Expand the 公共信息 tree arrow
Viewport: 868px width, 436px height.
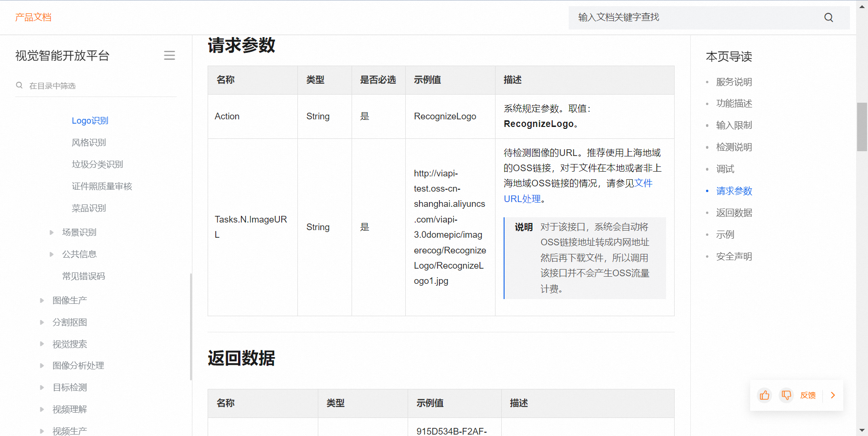point(52,254)
